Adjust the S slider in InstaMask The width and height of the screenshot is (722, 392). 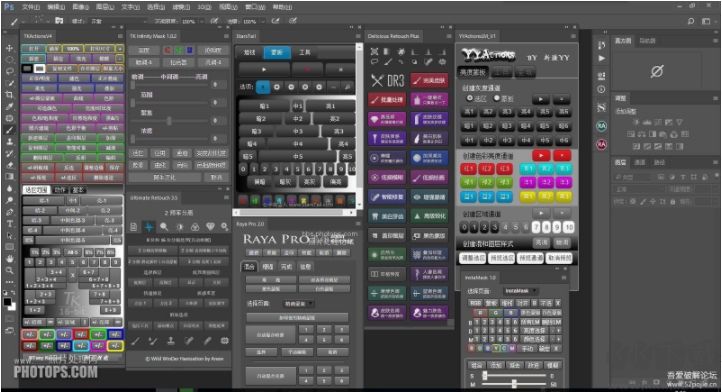(515, 376)
